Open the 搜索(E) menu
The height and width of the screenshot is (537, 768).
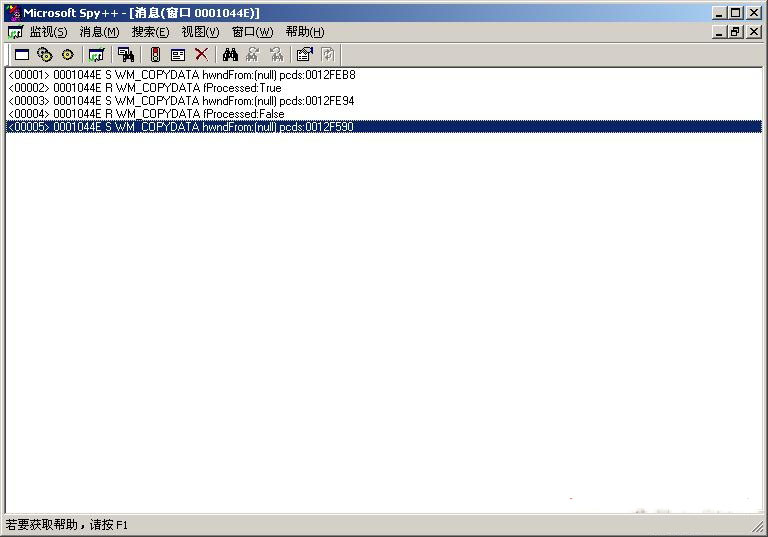pos(150,32)
